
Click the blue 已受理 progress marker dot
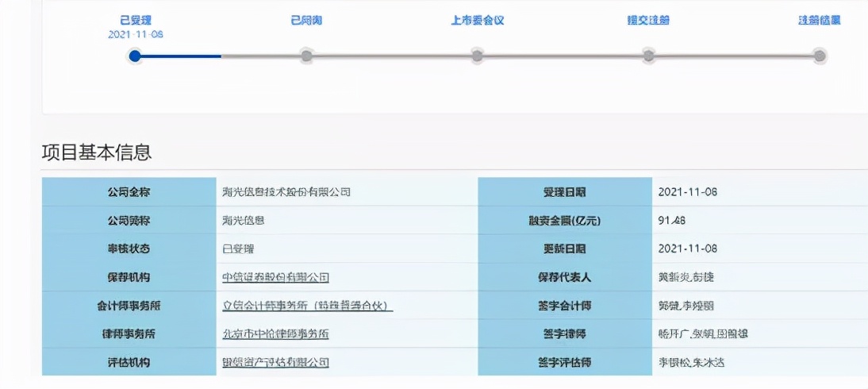tap(135, 56)
